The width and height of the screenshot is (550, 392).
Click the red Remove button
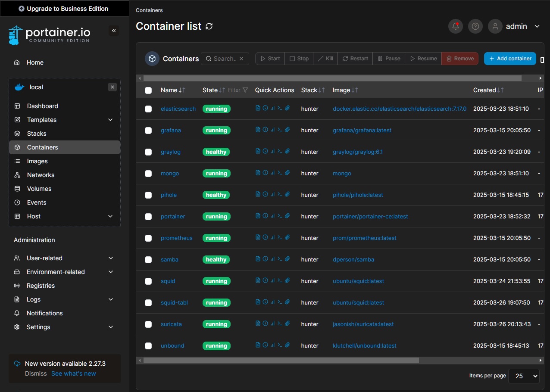(x=460, y=59)
